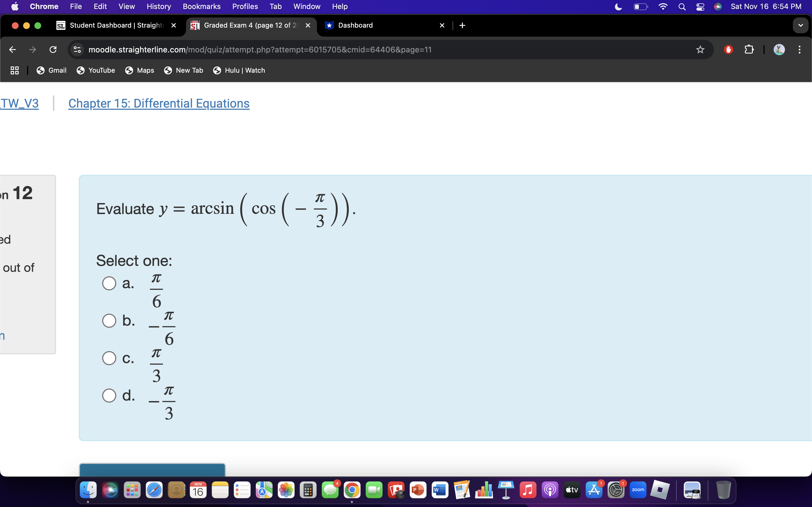The image size is (812, 507).
Task: Bookmark this page with the star icon
Action: coord(700,50)
